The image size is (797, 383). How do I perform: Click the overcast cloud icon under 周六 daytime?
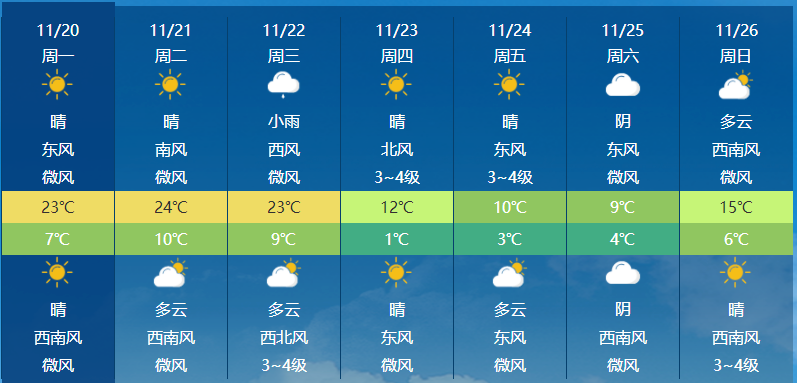623,85
